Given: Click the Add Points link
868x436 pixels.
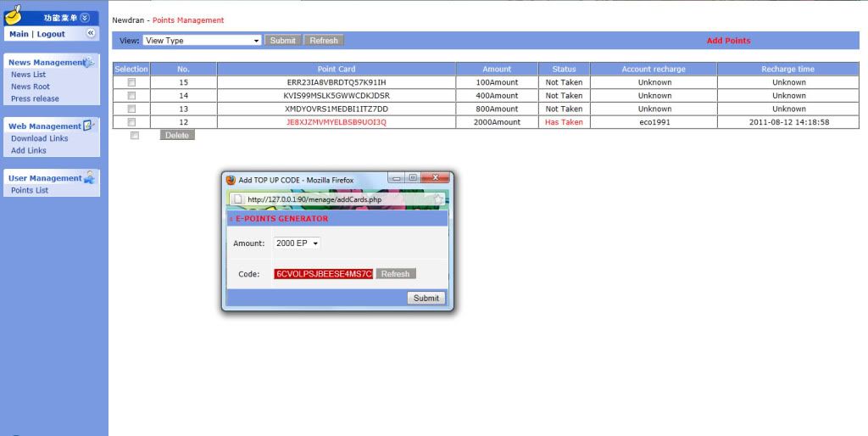Looking at the screenshot, I should (728, 41).
